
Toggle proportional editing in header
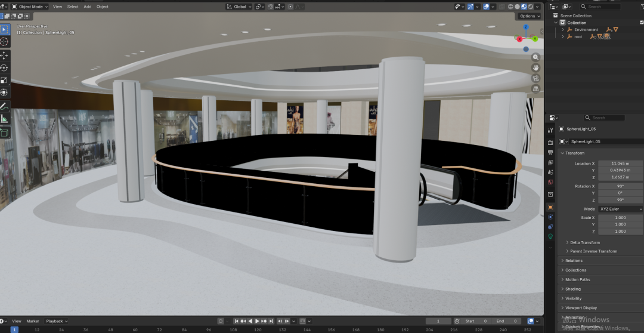(x=290, y=7)
